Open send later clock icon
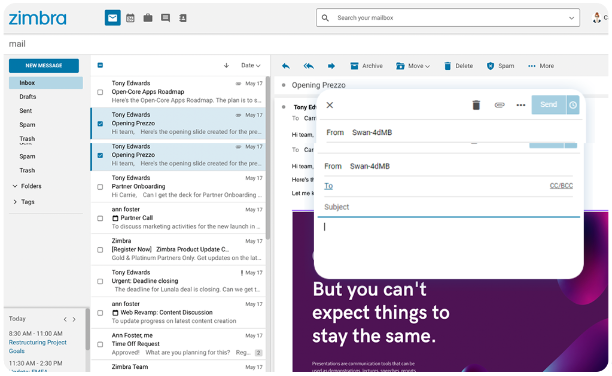 573,105
